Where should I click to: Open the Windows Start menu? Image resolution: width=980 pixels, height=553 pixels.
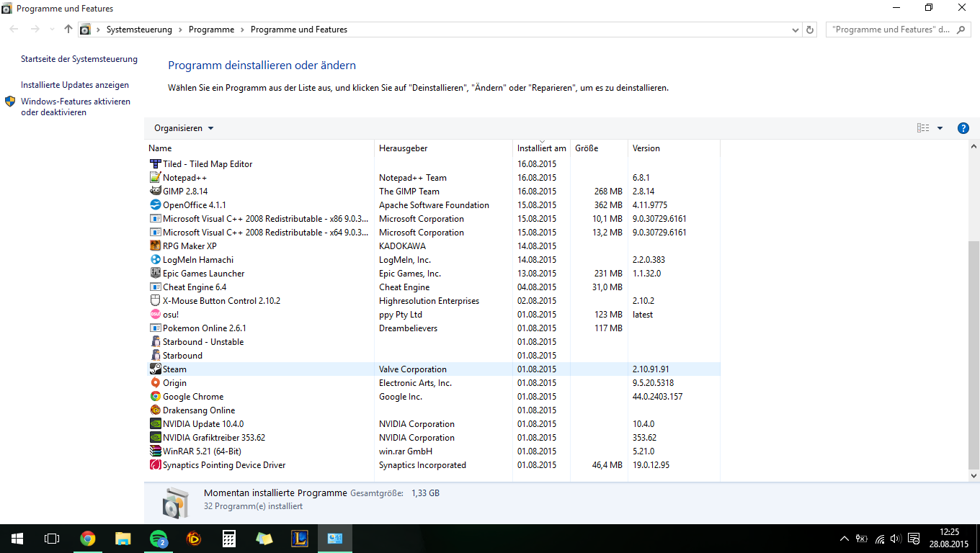(x=17, y=538)
